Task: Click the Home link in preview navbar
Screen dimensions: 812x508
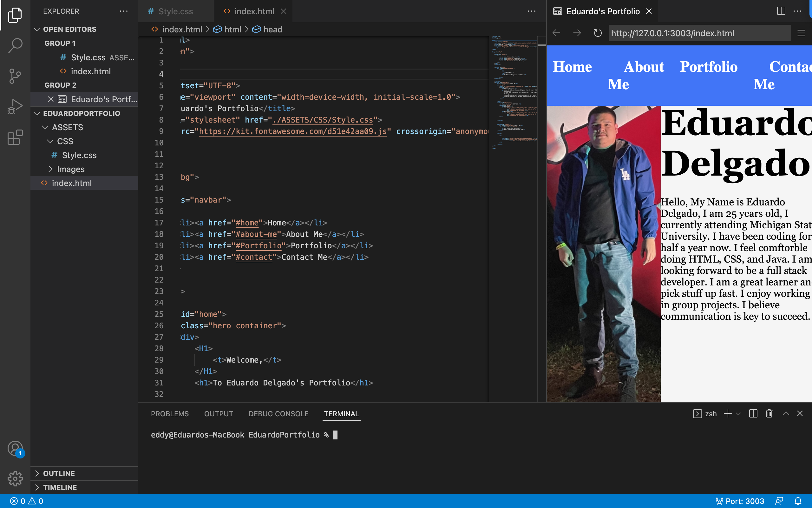Action: tap(573, 67)
